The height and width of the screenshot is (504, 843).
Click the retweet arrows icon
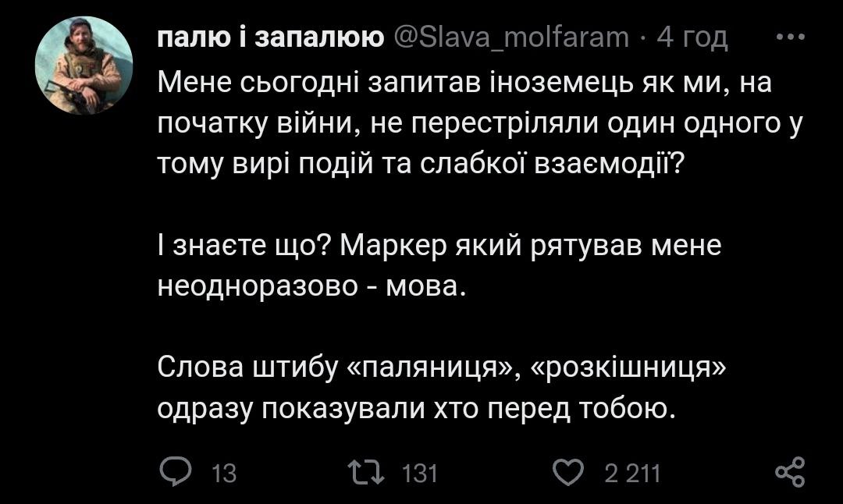pos(366,472)
